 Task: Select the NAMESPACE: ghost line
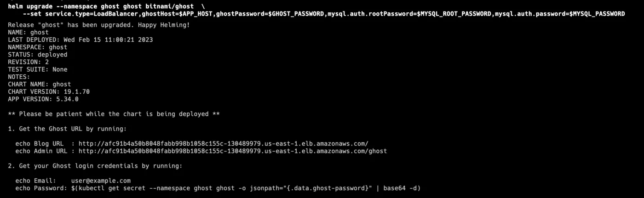tap(37, 47)
